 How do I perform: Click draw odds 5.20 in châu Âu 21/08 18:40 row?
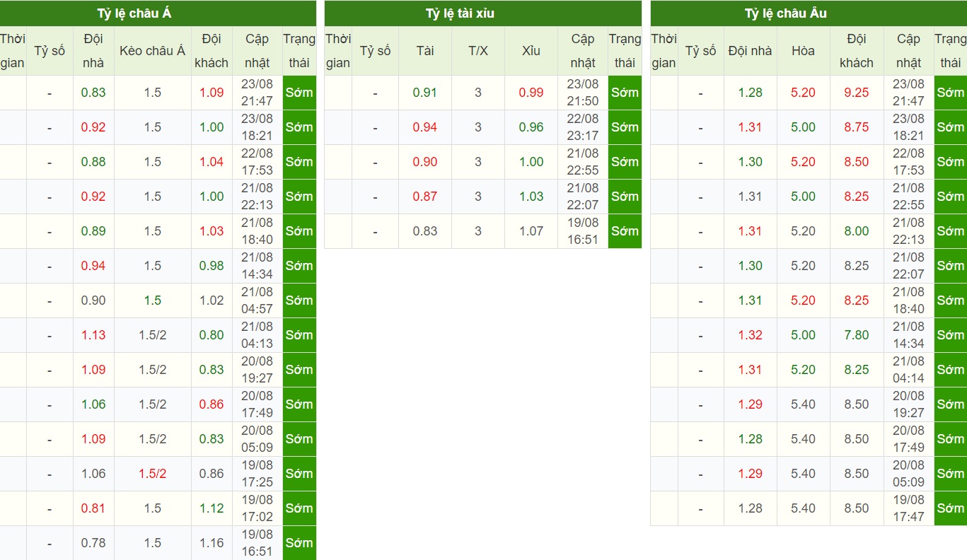coord(804,301)
